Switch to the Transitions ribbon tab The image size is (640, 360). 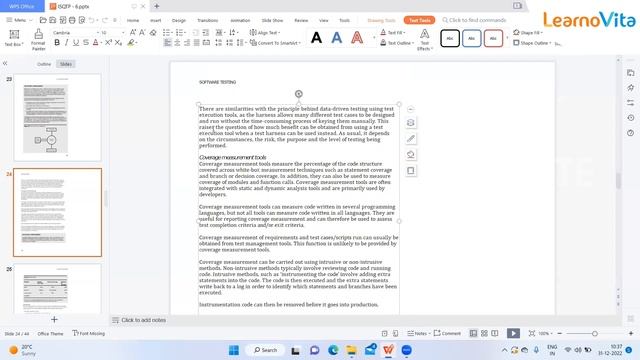point(208,20)
